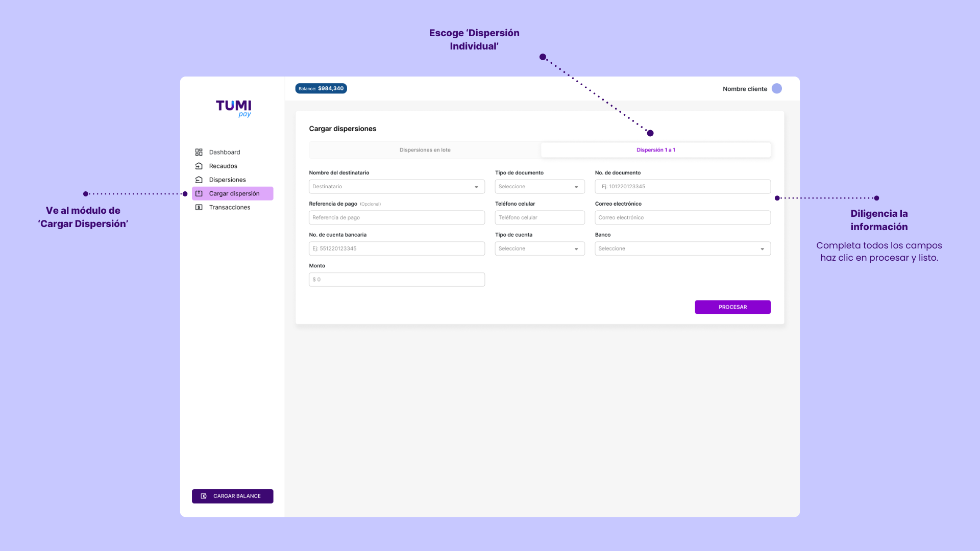The height and width of the screenshot is (551, 980).
Task: Open the Destinatario name dropdown
Action: [397, 187]
